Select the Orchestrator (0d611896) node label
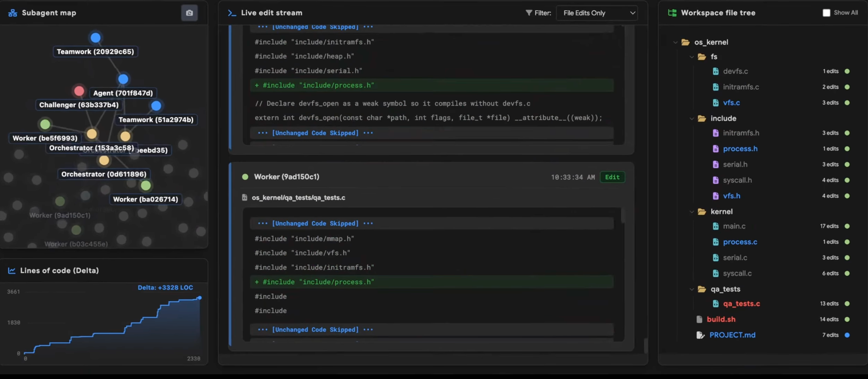 coord(104,174)
